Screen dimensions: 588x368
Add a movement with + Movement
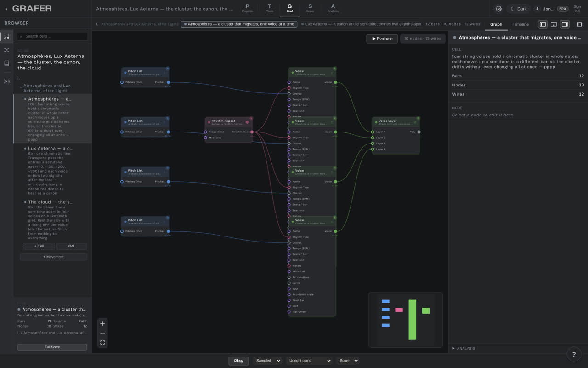click(53, 257)
